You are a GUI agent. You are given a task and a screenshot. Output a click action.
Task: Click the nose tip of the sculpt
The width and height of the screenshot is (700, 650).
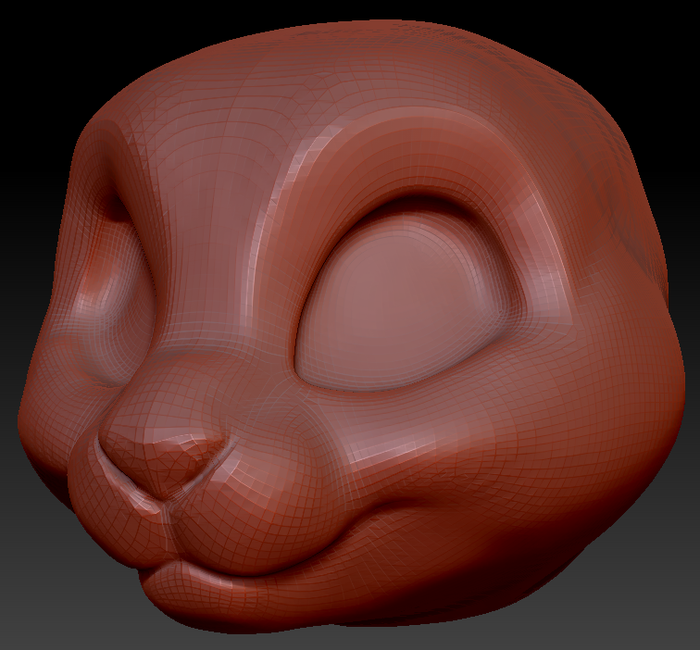163,455
